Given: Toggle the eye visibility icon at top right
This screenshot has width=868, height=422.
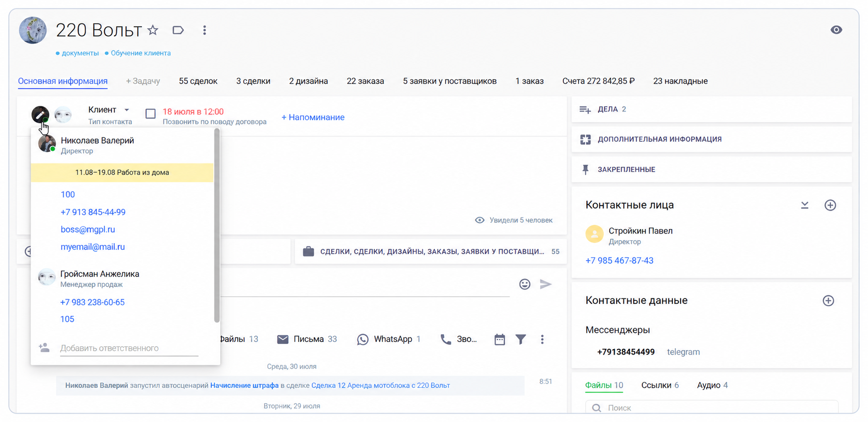Looking at the screenshot, I should tap(836, 30).
